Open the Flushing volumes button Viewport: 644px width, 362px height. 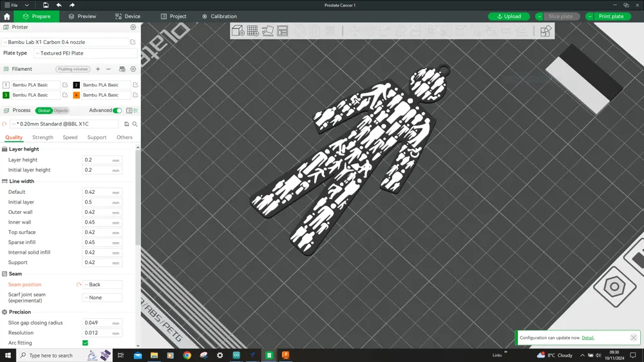[73, 69]
